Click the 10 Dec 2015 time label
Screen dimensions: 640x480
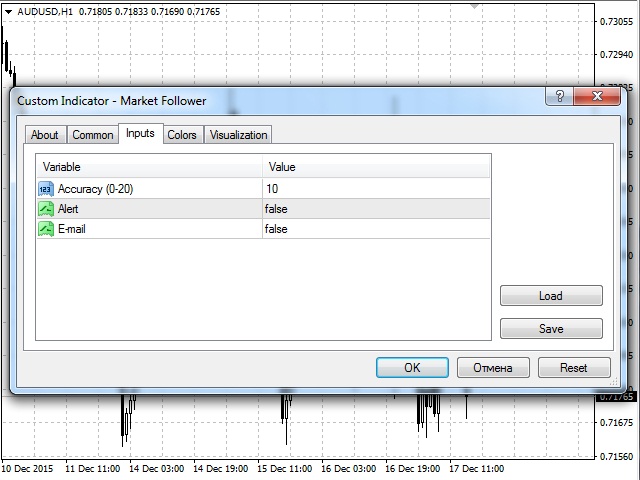point(27,469)
